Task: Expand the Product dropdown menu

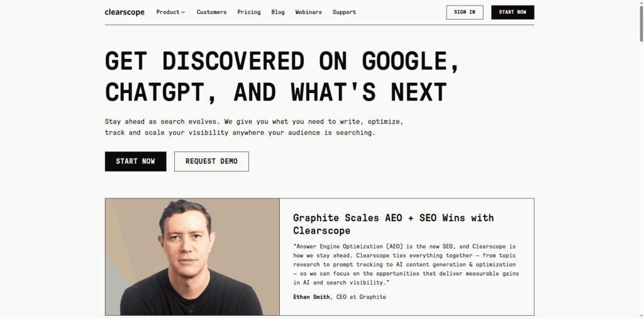Action: point(170,12)
